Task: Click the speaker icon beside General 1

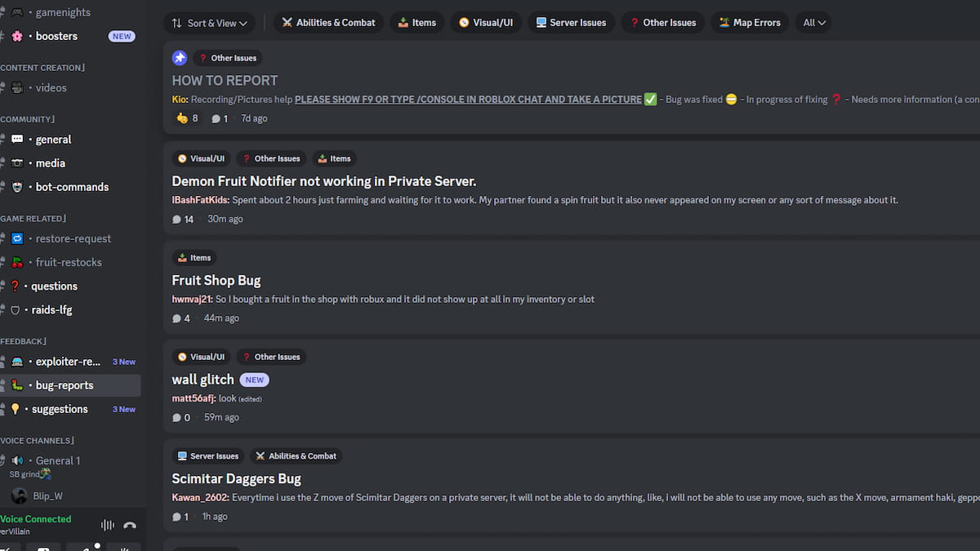Action: click(18, 460)
